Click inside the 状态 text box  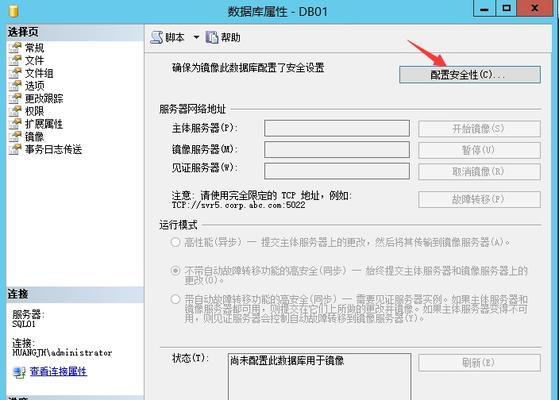(319, 376)
